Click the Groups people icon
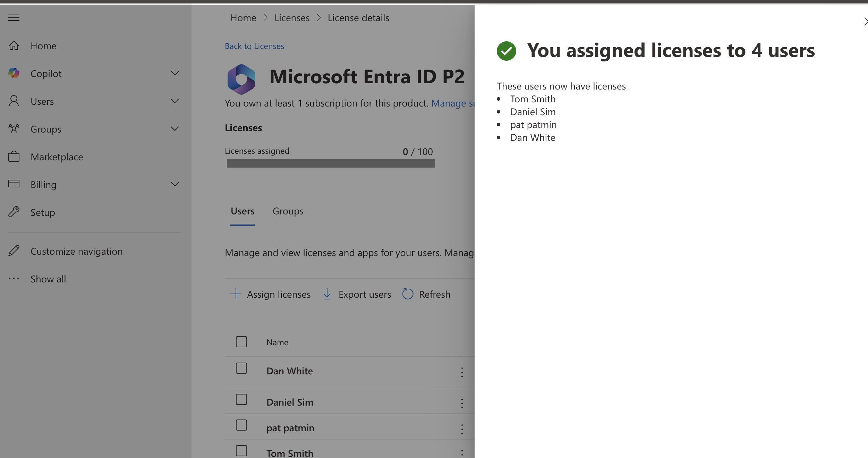The width and height of the screenshot is (868, 458). [14, 129]
